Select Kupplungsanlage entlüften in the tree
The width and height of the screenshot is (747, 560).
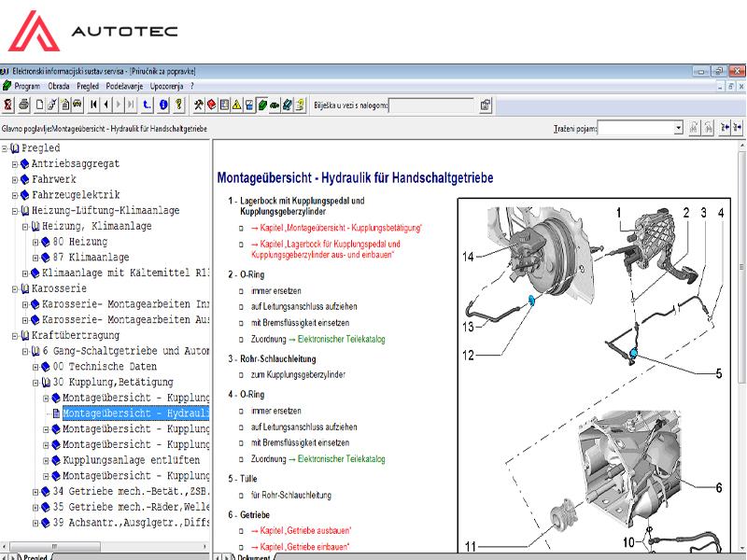[131, 461]
